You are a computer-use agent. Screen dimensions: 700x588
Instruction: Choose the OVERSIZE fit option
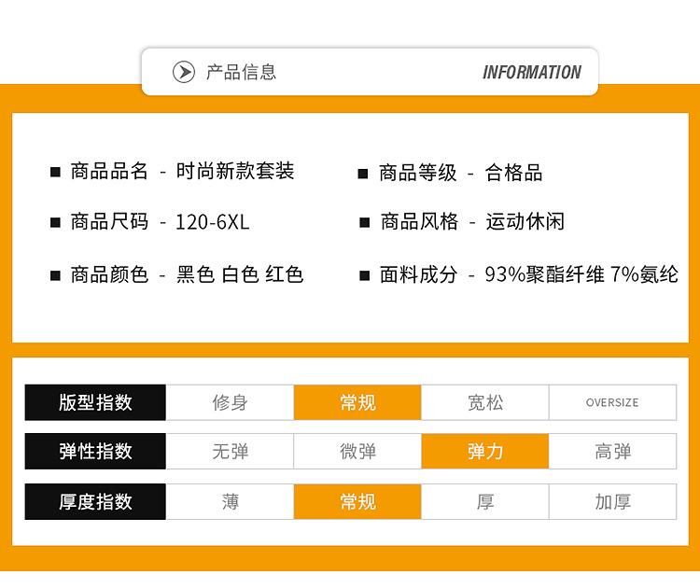pyautogui.click(x=612, y=402)
